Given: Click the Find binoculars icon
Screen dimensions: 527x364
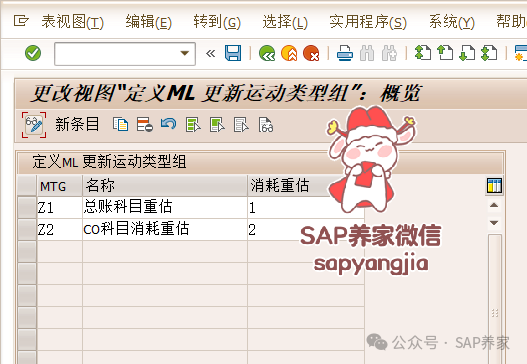Looking at the screenshot, I should [367, 53].
